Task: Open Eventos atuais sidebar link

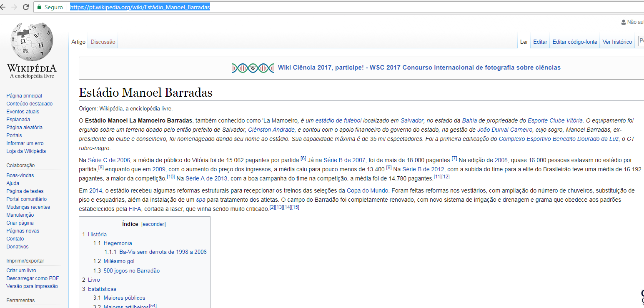Action: [23, 112]
